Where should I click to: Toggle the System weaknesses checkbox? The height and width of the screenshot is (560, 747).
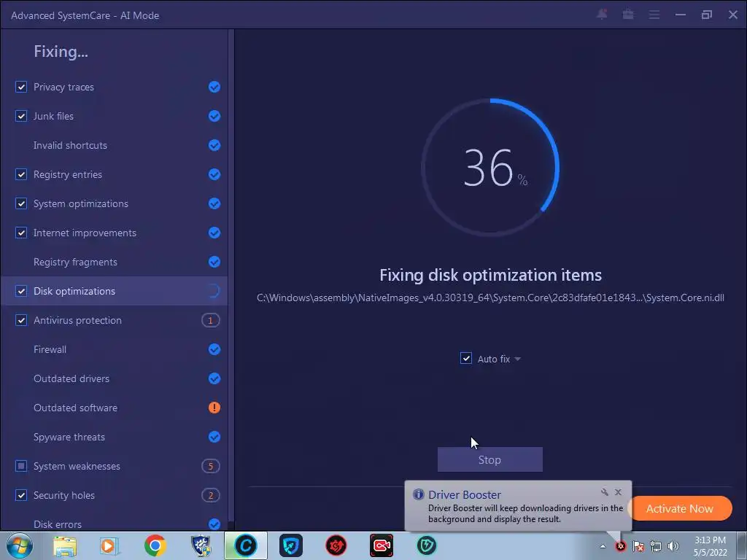(x=21, y=466)
